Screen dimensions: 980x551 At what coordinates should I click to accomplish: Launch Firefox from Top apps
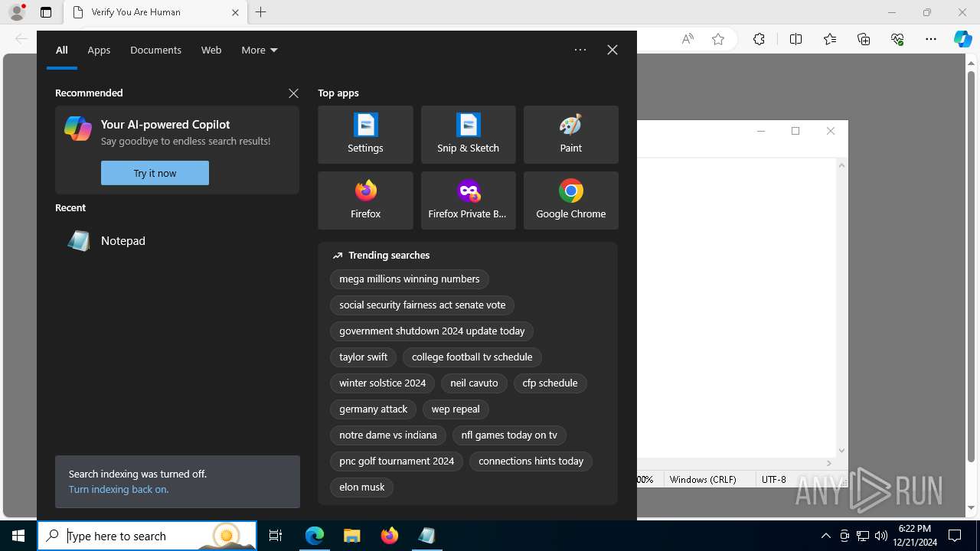pyautogui.click(x=365, y=201)
